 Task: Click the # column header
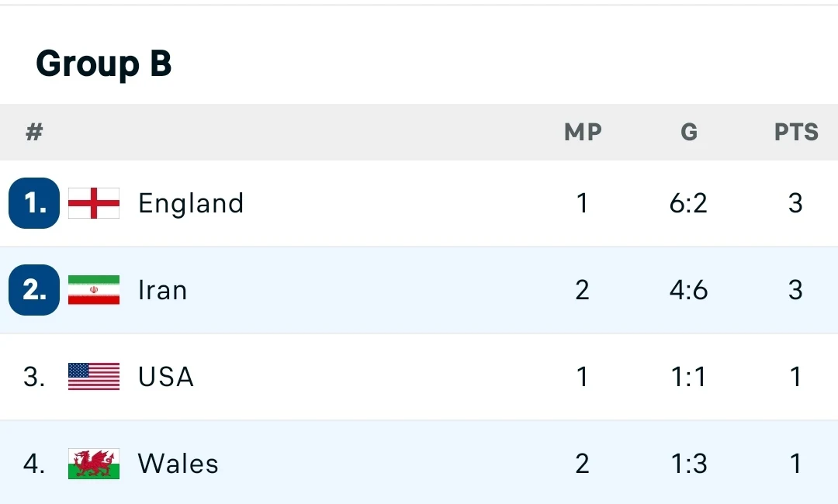(34, 132)
